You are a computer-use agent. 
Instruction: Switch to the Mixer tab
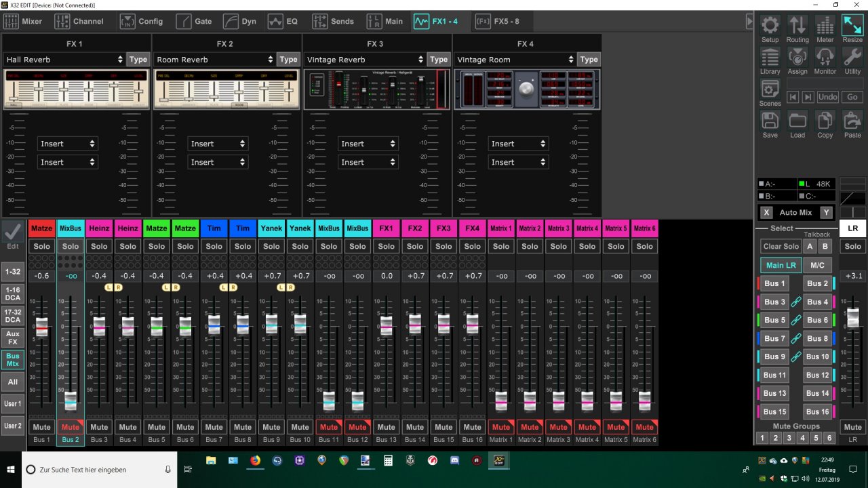pos(24,21)
